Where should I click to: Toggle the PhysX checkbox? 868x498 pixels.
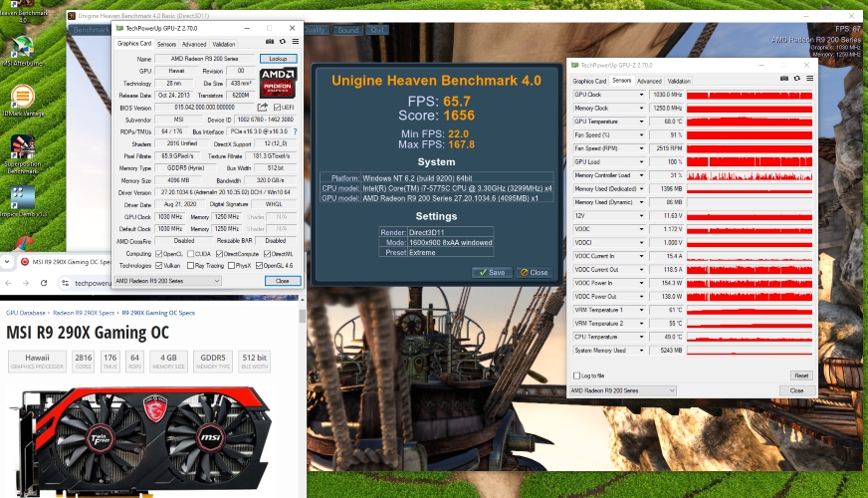[231, 265]
